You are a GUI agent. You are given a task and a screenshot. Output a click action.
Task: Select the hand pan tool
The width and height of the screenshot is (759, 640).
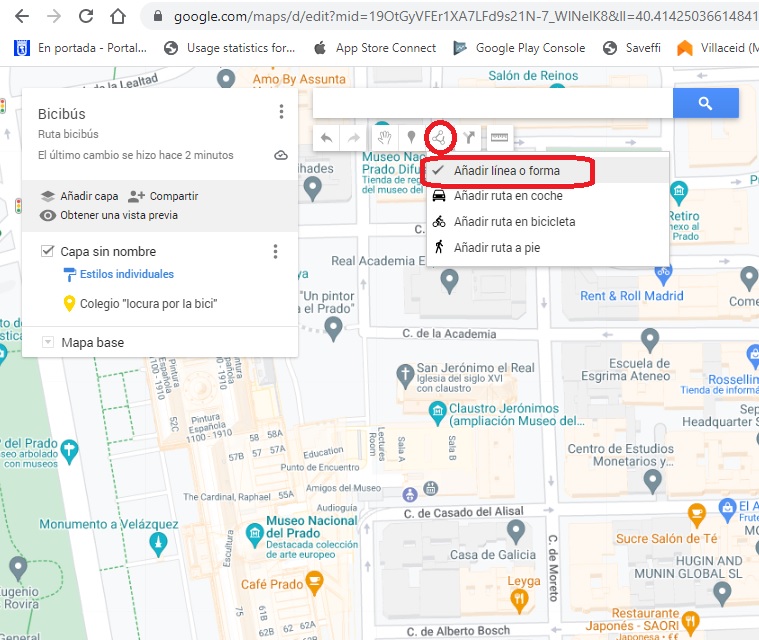pyautogui.click(x=383, y=138)
